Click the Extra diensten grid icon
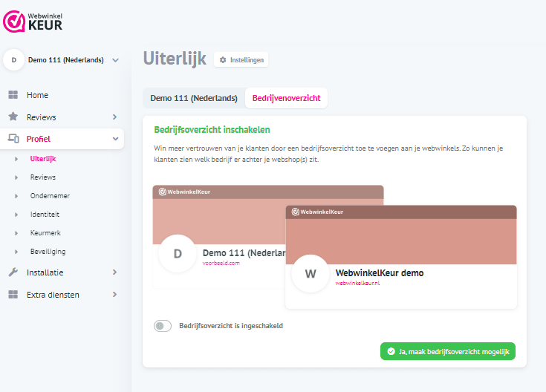The width and height of the screenshot is (546, 392). pyautogui.click(x=13, y=295)
